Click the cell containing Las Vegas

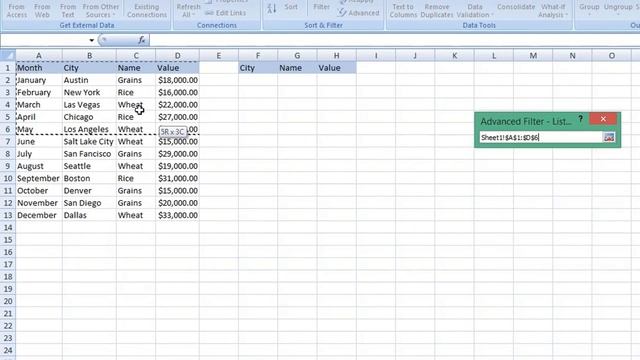click(x=89, y=104)
